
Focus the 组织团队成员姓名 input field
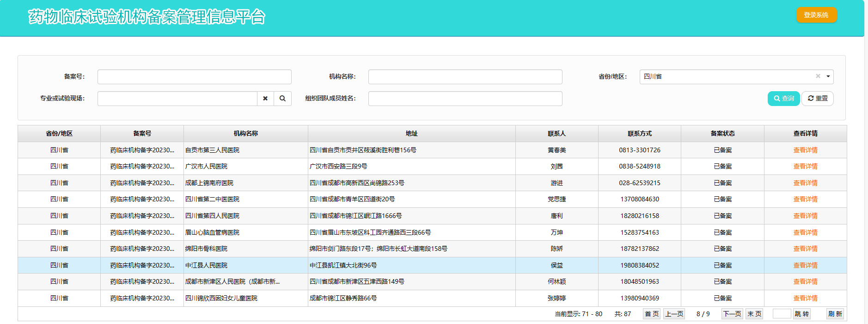pos(465,99)
